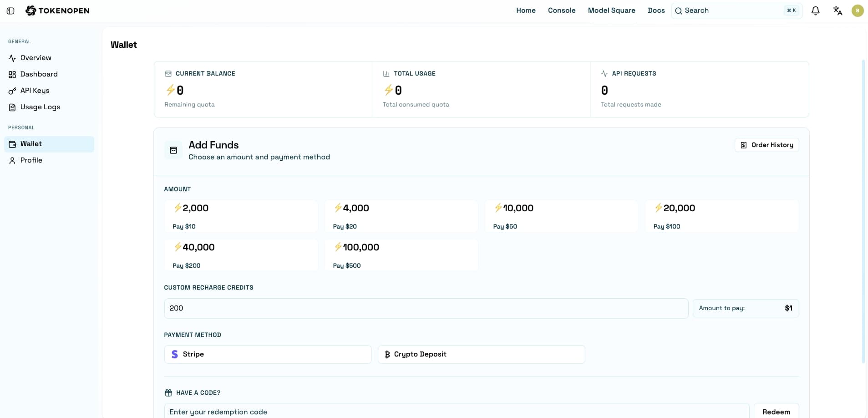Toggle the sidebar collapse icon
Screen dimensions: 868x418
pyautogui.click(x=10, y=10)
